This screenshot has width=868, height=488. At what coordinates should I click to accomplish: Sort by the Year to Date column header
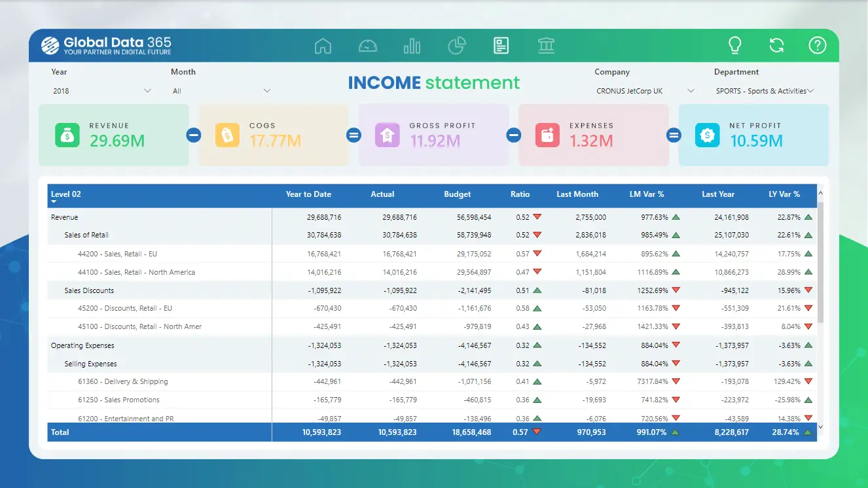[x=308, y=194]
